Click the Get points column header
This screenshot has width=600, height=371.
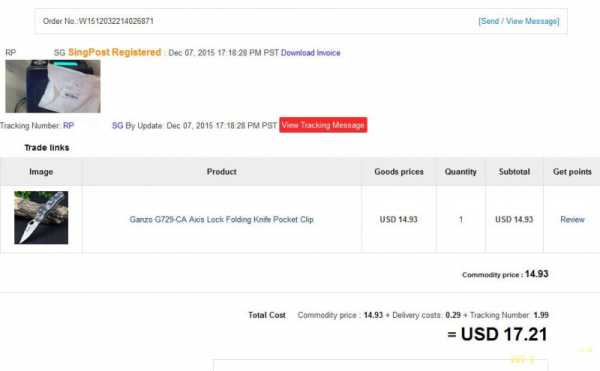click(572, 172)
